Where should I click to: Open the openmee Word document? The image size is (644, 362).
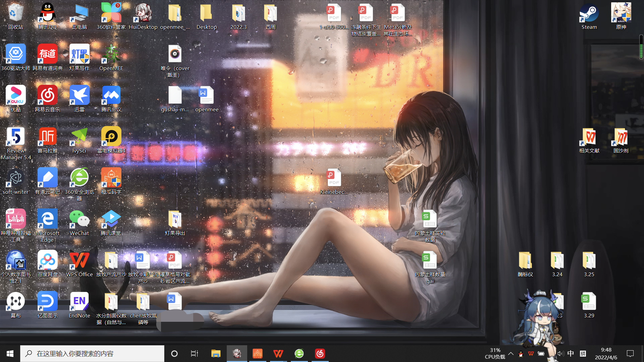(207, 99)
